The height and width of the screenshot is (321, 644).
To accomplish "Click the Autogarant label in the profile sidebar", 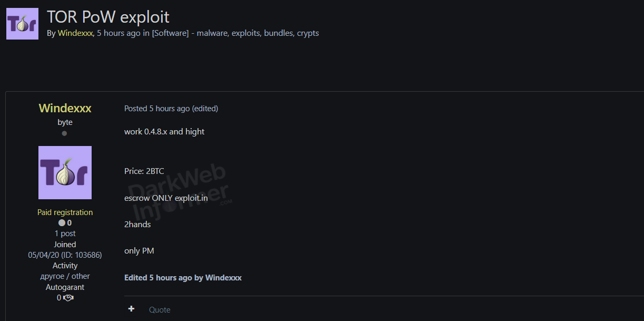I will point(65,287).
